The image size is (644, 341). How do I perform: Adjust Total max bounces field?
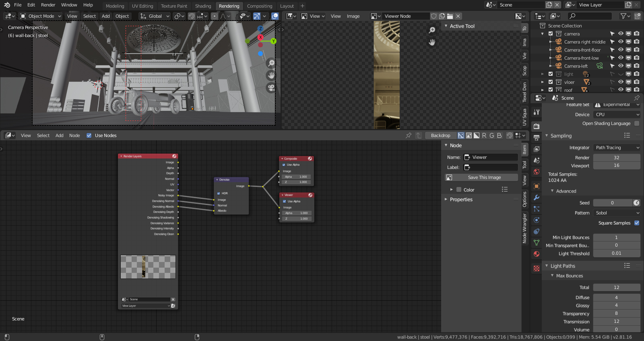(x=617, y=287)
